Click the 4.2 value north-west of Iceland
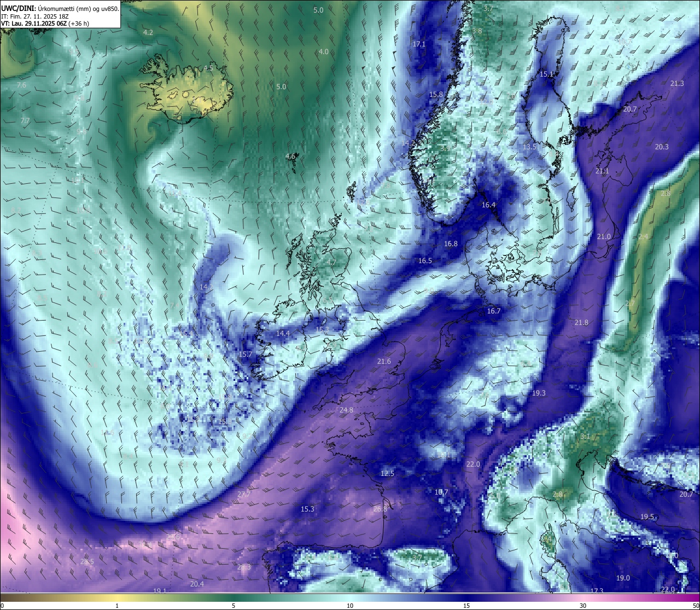 point(148,33)
